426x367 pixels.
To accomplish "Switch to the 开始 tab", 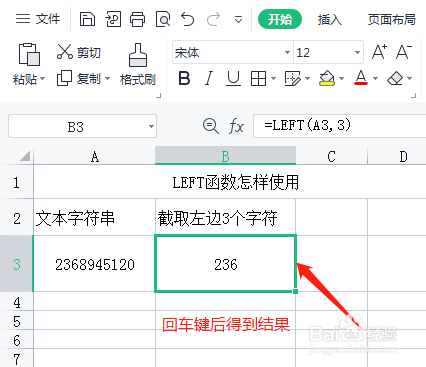I will (x=280, y=19).
